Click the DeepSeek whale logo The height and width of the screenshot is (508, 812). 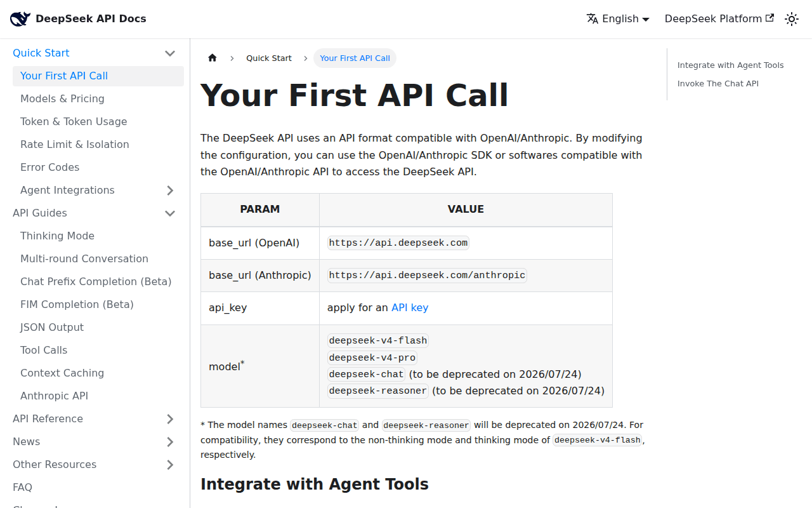[x=20, y=19]
